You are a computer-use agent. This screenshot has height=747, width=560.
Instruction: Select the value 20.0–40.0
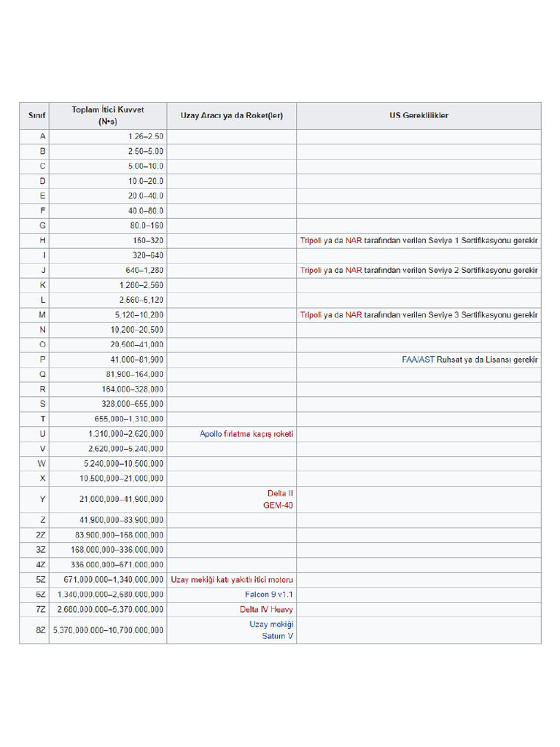click(146, 196)
